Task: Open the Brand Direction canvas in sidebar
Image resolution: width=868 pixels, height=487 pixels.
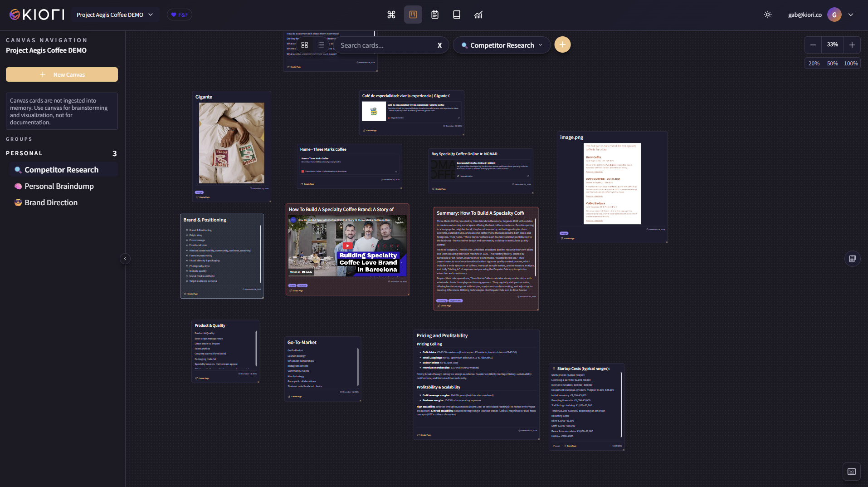Action: click(x=51, y=202)
